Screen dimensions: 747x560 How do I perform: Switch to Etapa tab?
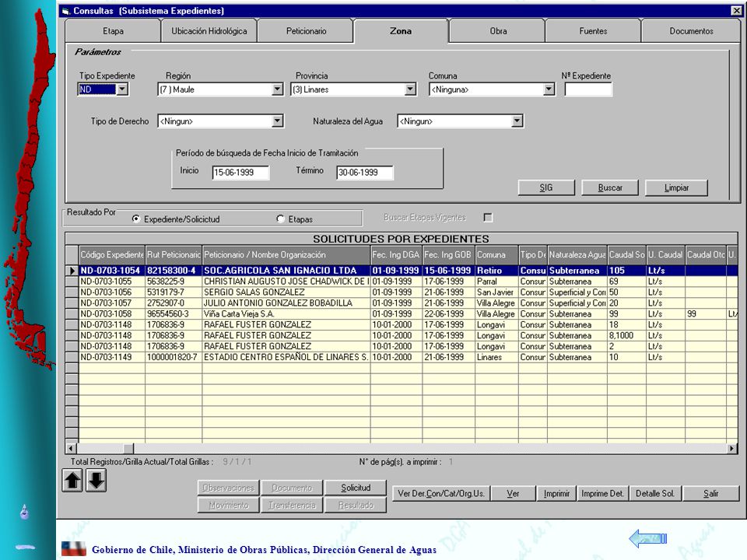(x=113, y=31)
